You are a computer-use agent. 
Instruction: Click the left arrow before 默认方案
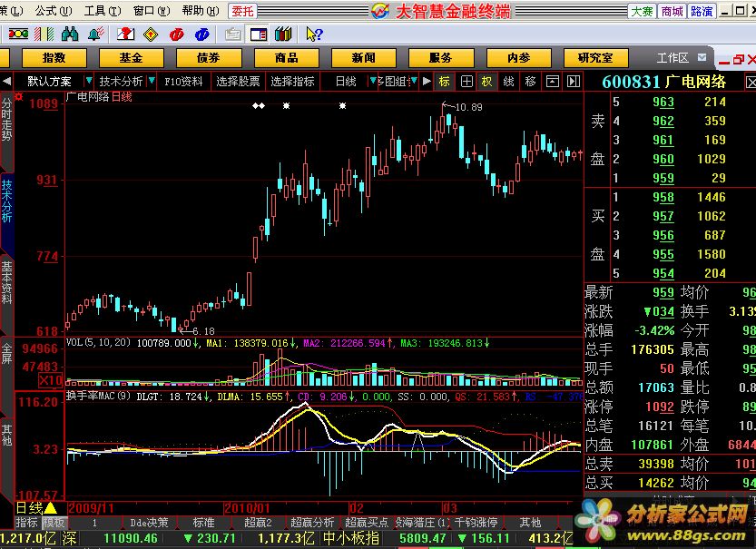pos(6,81)
